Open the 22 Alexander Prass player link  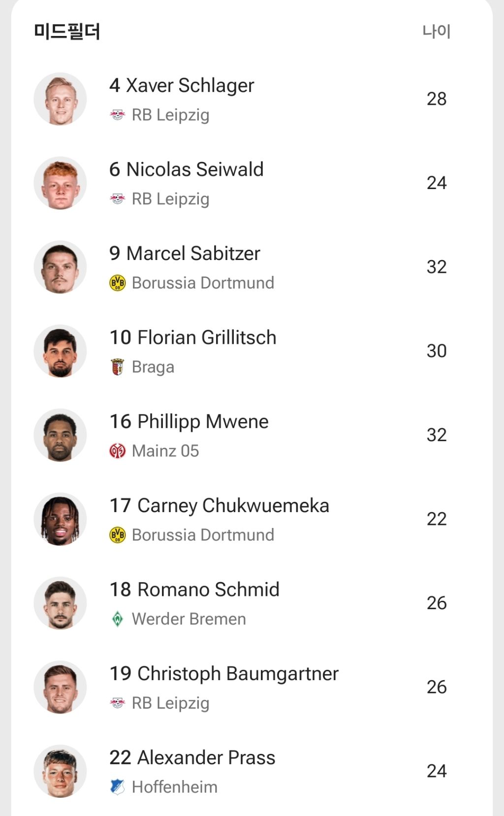point(192,758)
